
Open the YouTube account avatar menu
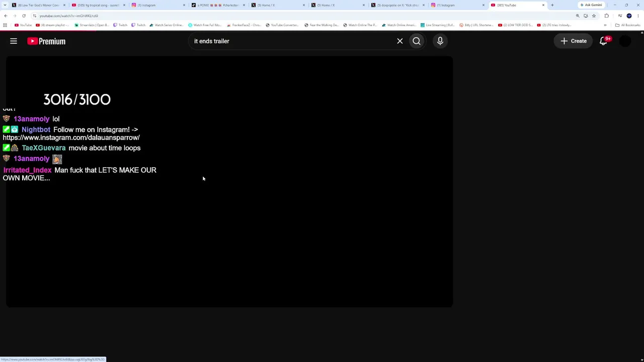point(625,41)
